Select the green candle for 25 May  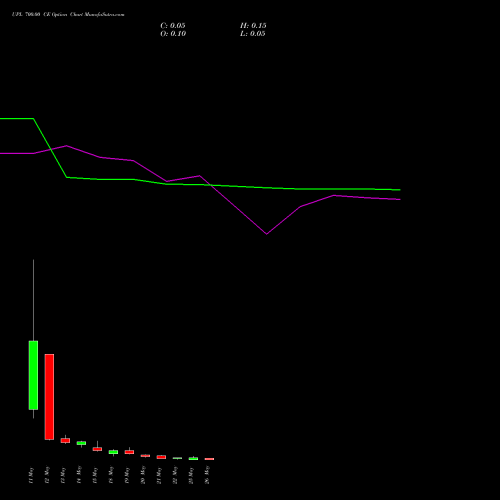click(x=193, y=459)
